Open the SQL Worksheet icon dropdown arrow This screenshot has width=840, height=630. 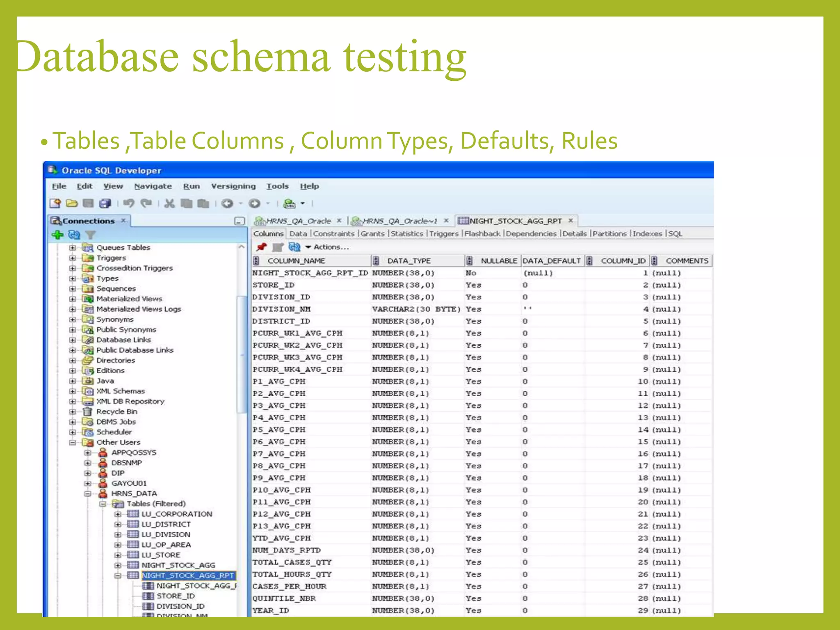303,203
